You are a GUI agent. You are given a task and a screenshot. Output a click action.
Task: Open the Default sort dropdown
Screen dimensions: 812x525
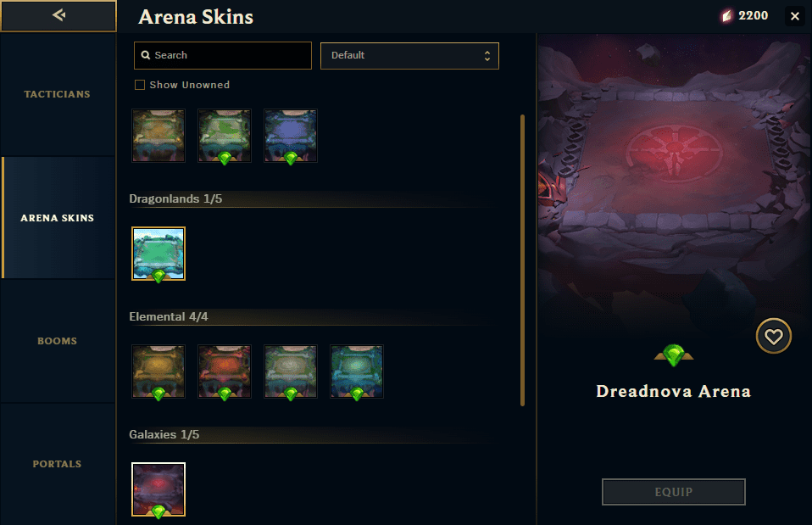click(409, 56)
